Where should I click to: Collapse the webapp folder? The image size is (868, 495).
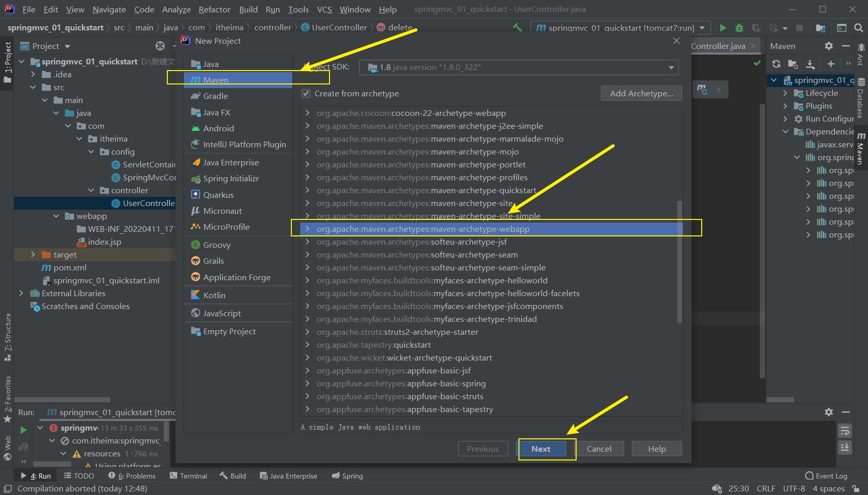56,216
